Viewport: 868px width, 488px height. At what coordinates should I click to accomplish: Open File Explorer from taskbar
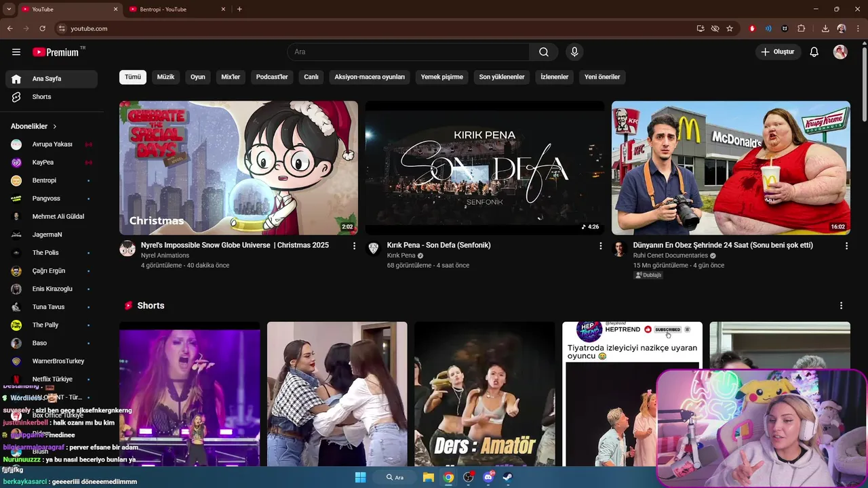tap(429, 477)
